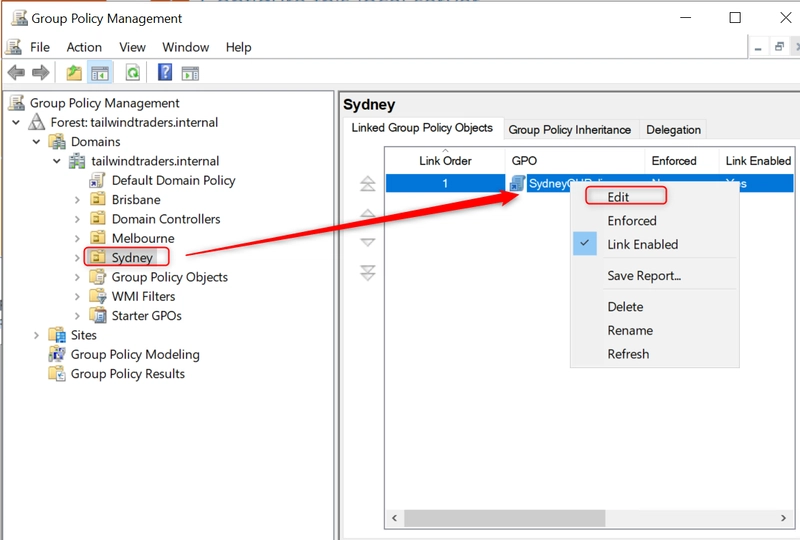Screen dimensions: 800x540
Task: Move link up with single up arrow
Action: click(x=367, y=213)
